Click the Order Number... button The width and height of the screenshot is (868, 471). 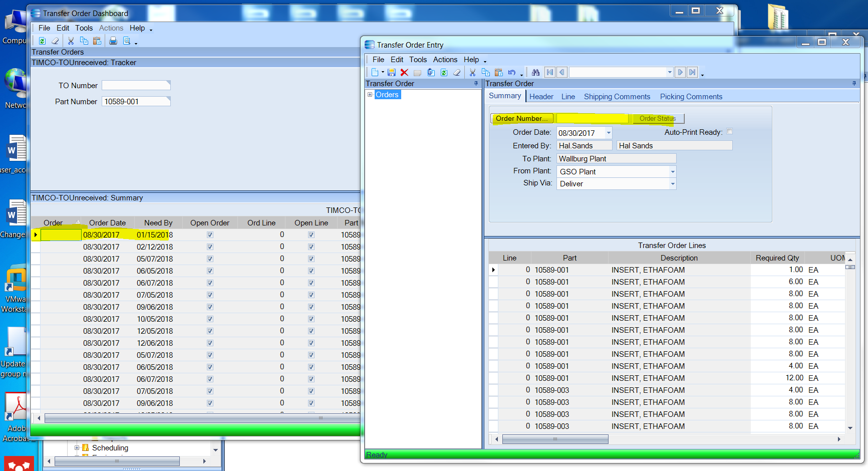522,118
